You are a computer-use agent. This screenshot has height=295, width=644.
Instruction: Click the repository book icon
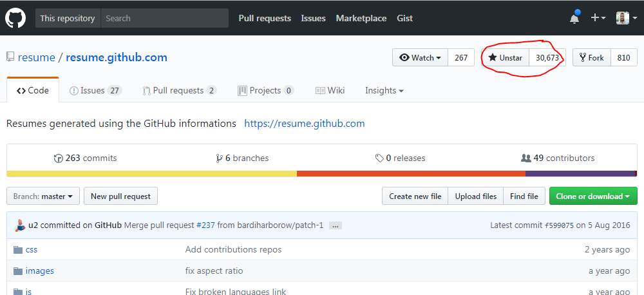point(10,57)
